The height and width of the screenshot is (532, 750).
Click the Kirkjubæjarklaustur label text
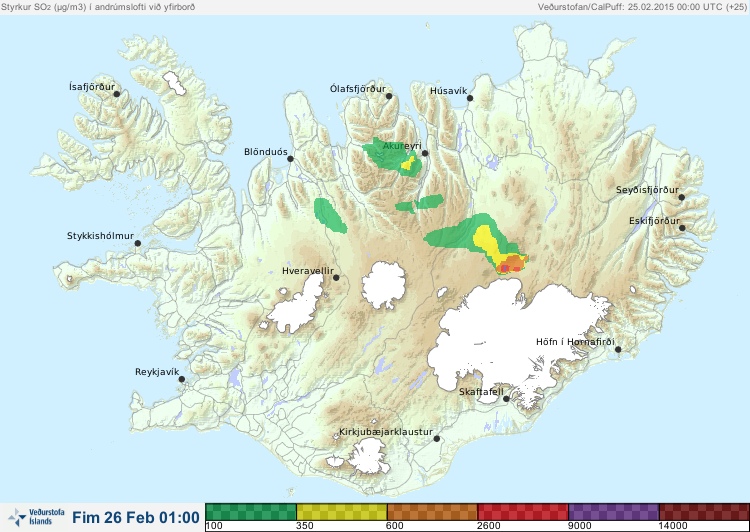(x=386, y=432)
